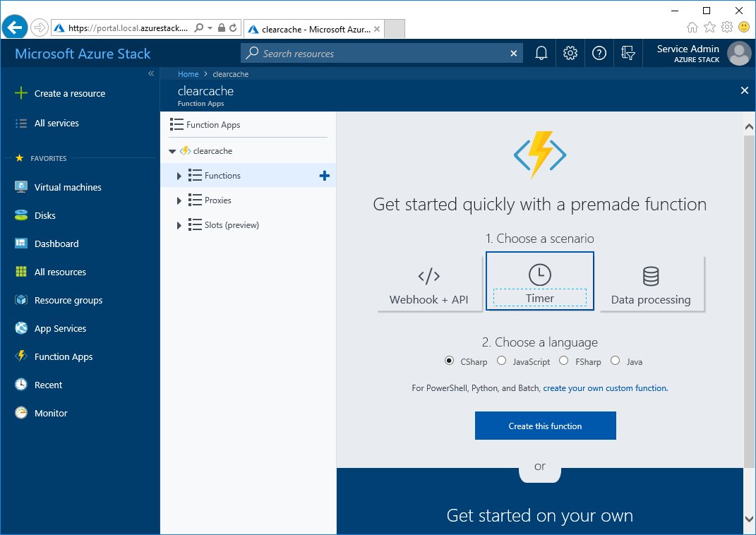
Task: Click the Disks icon in sidebar
Action: [20, 215]
